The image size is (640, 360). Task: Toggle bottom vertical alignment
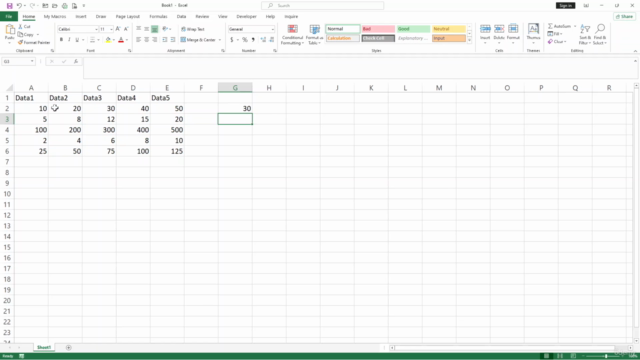155,29
